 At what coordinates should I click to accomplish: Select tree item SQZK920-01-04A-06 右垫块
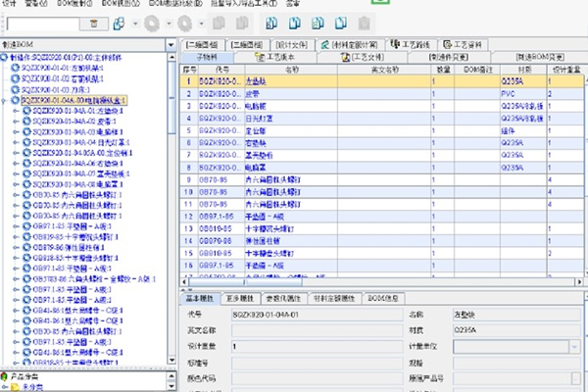(x=78, y=164)
